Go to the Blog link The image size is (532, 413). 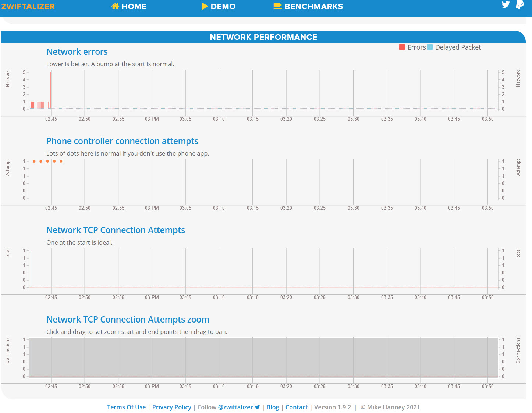[273, 407]
